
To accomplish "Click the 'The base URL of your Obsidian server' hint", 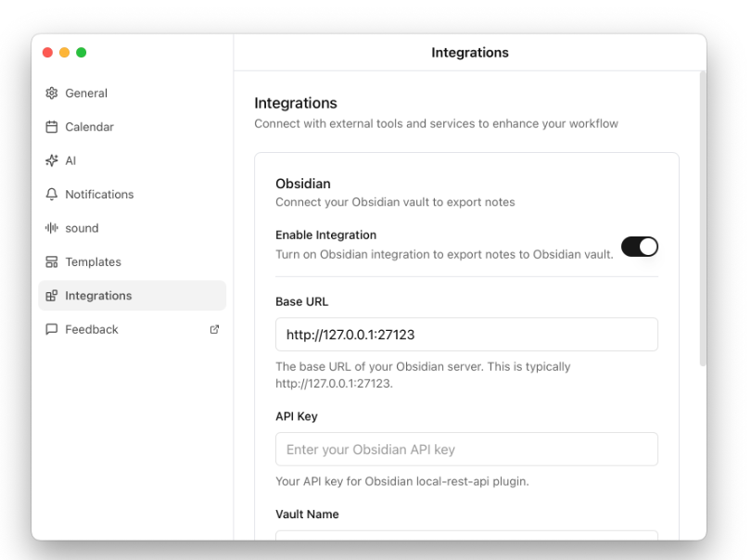I will pyautogui.click(x=423, y=375).
